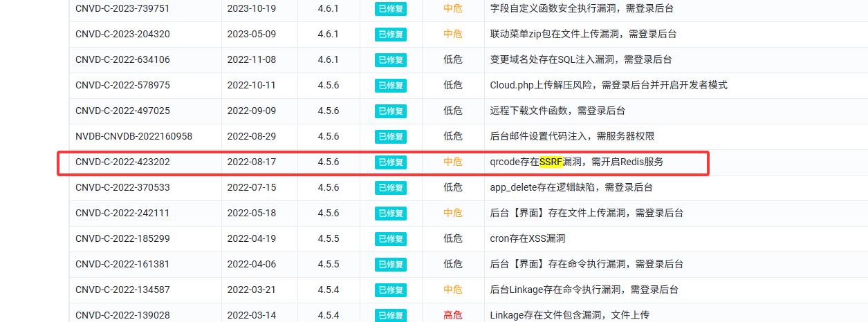
Task: Click the 已修复 badge in the SSRF row
Action: tap(391, 162)
